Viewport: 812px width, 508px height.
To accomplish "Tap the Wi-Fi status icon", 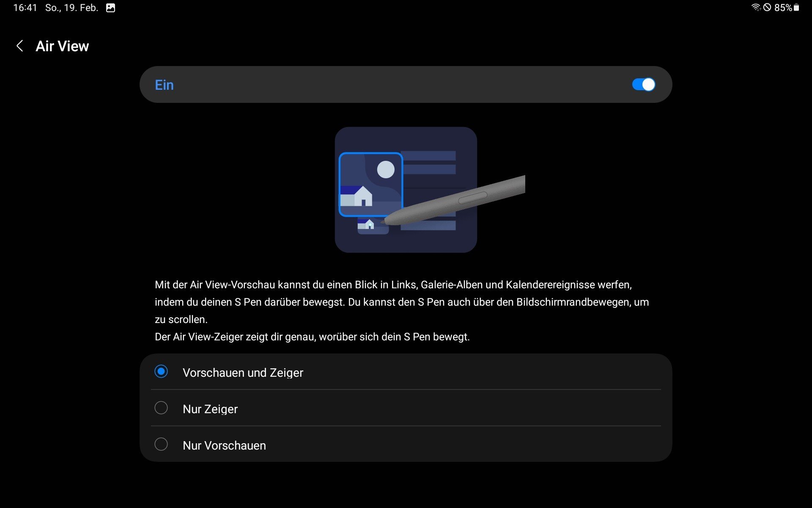I will (x=756, y=7).
